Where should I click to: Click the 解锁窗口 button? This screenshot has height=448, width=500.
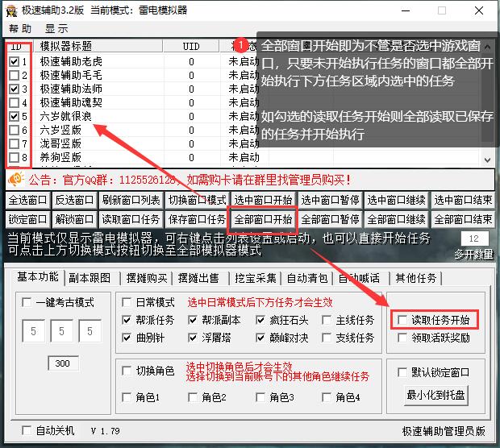tap(74, 219)
